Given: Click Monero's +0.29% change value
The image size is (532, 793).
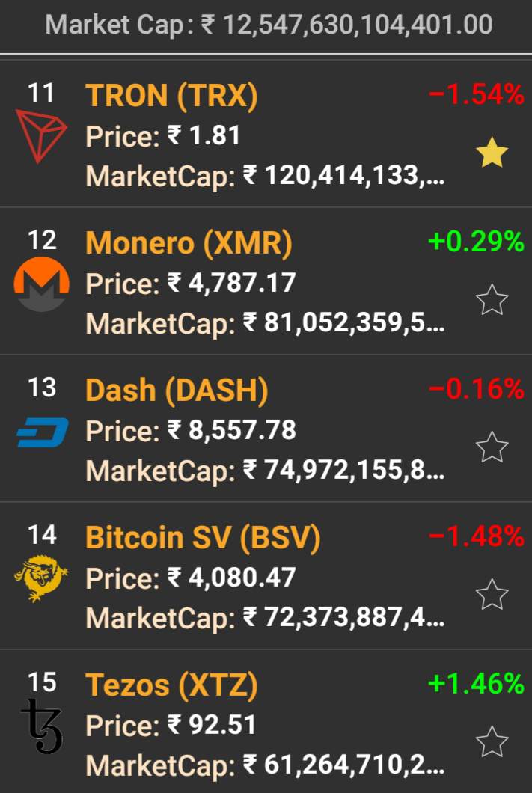Looking at the screenshot, I should [x=476, y=242].
